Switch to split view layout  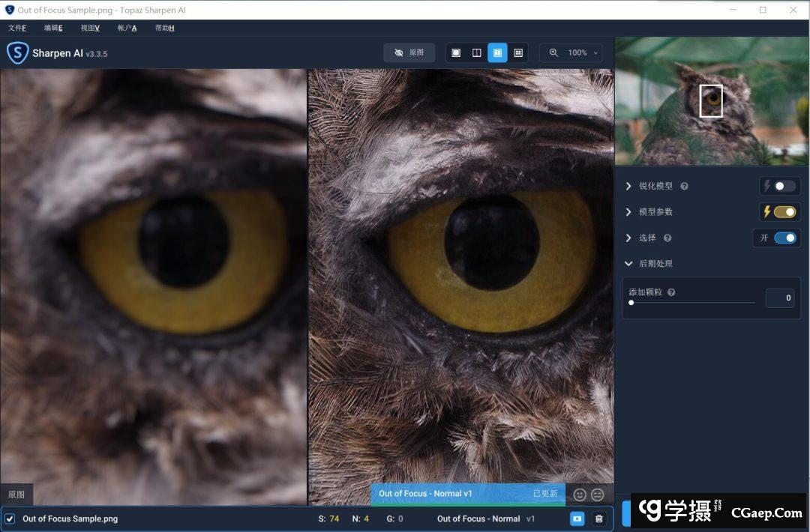[476, 53]
